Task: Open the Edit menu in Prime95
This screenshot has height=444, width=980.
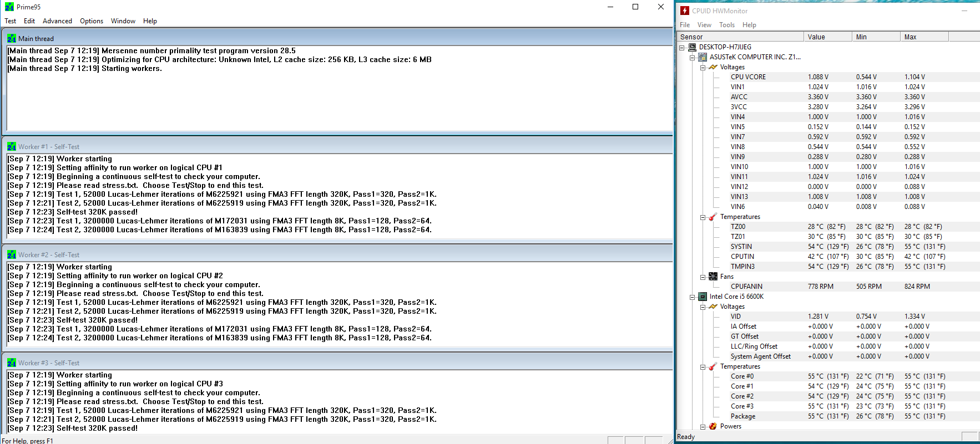Action: (x=29, y=21)
